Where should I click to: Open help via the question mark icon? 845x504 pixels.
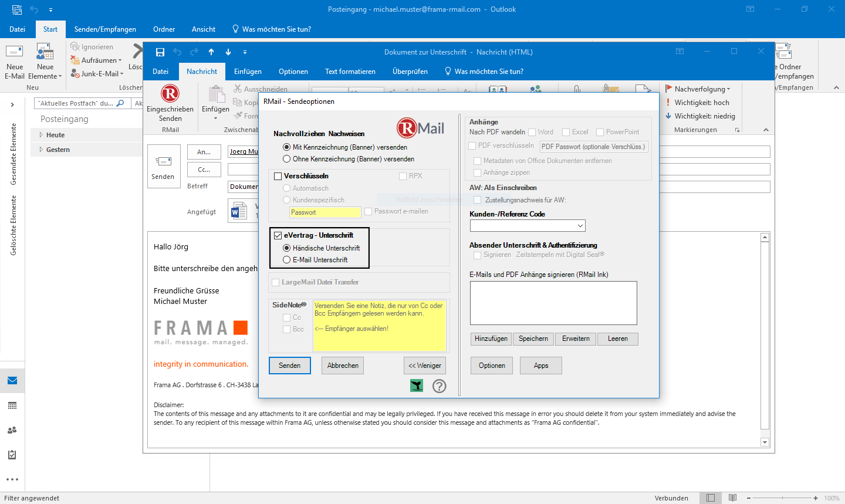pos(440,385)
